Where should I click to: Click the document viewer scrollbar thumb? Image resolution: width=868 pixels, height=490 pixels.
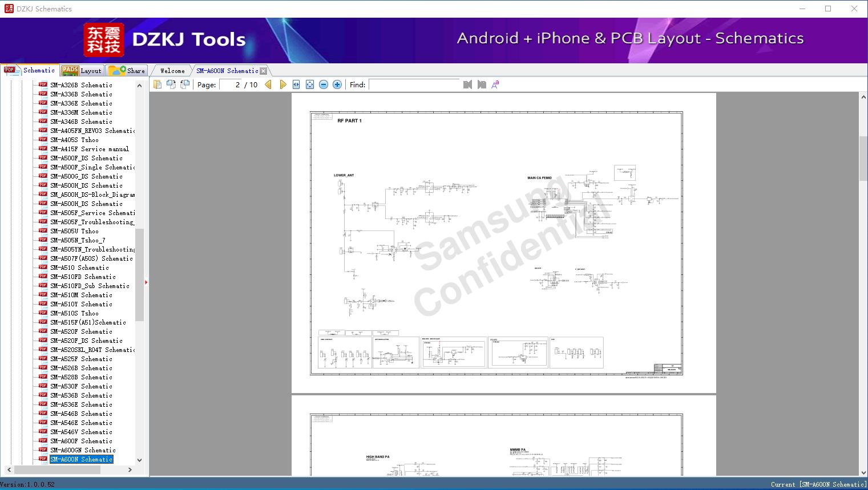(863, 158)
